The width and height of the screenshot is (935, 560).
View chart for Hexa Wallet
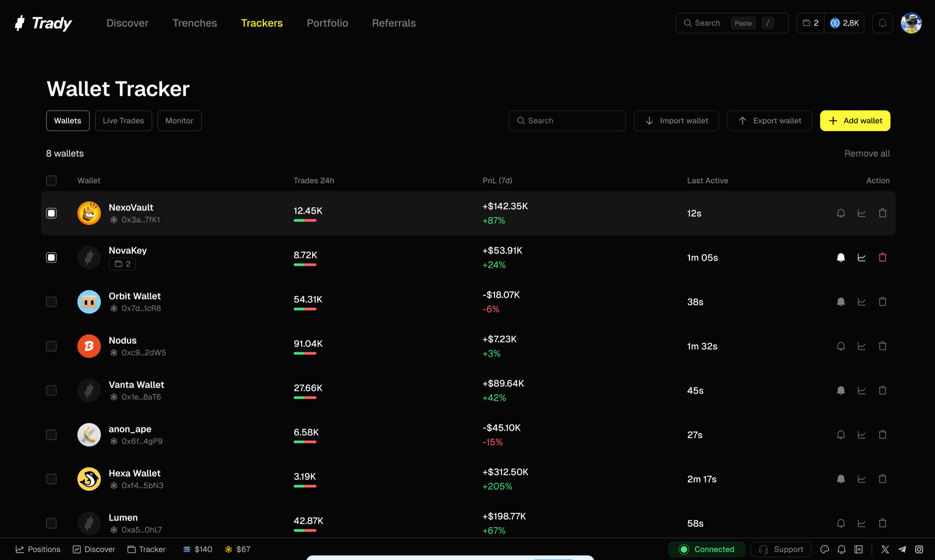coord(862,479)
